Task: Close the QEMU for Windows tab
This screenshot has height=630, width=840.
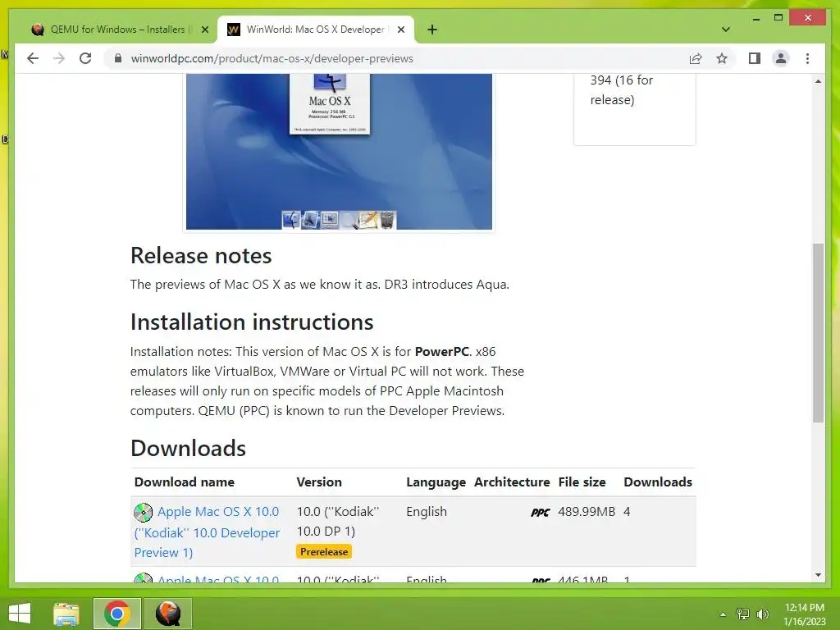Action: click(204, 30)
